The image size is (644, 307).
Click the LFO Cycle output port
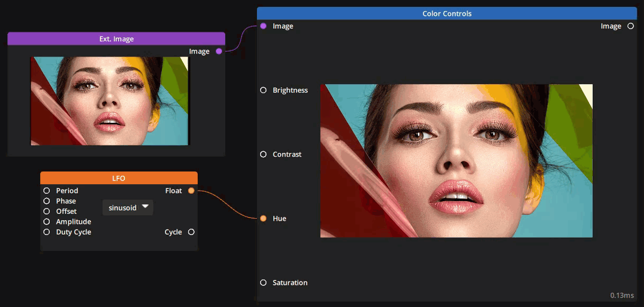click(191, 232)
